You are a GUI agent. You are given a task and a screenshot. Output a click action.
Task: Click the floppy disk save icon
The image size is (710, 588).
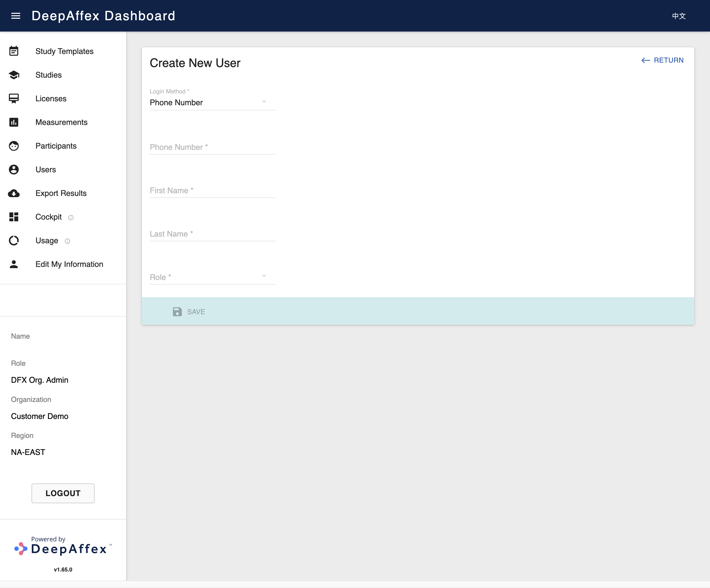point(177,312)
